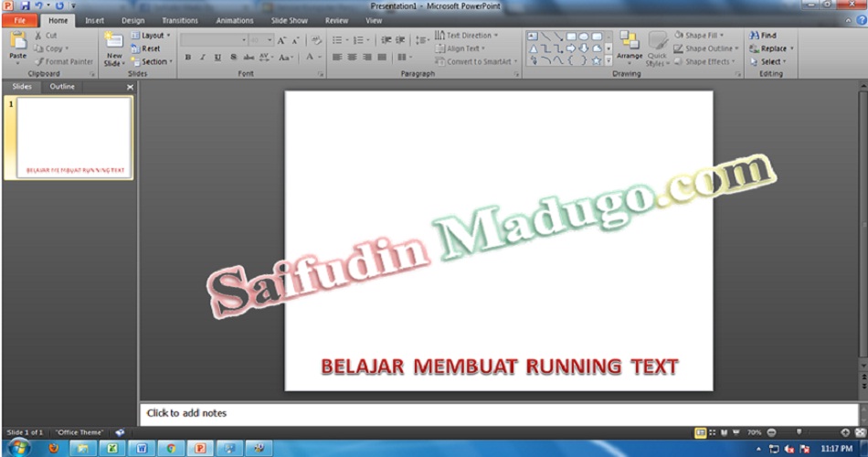Click the Copy button
868x457 pixels.
pyautogui.click(x=51, y=48)
